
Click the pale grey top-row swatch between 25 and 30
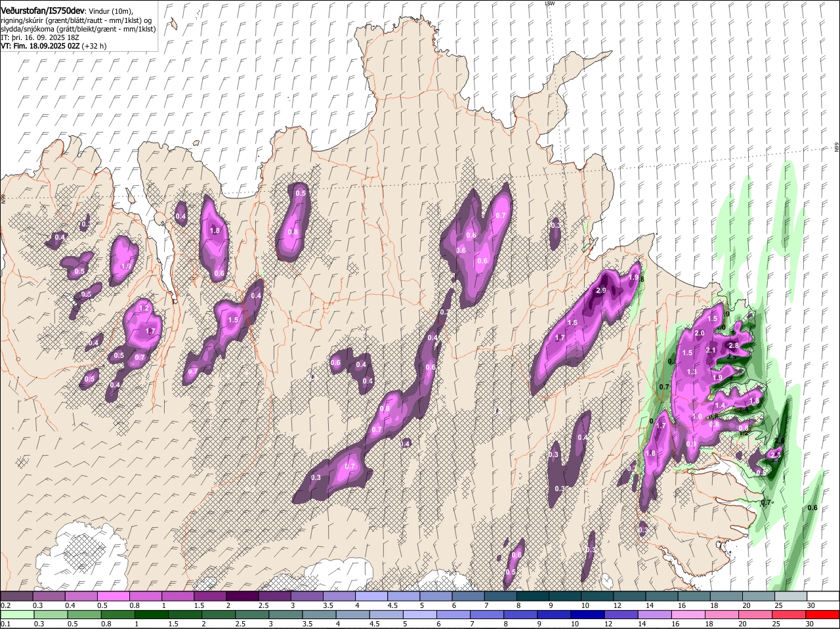(791, 596)
